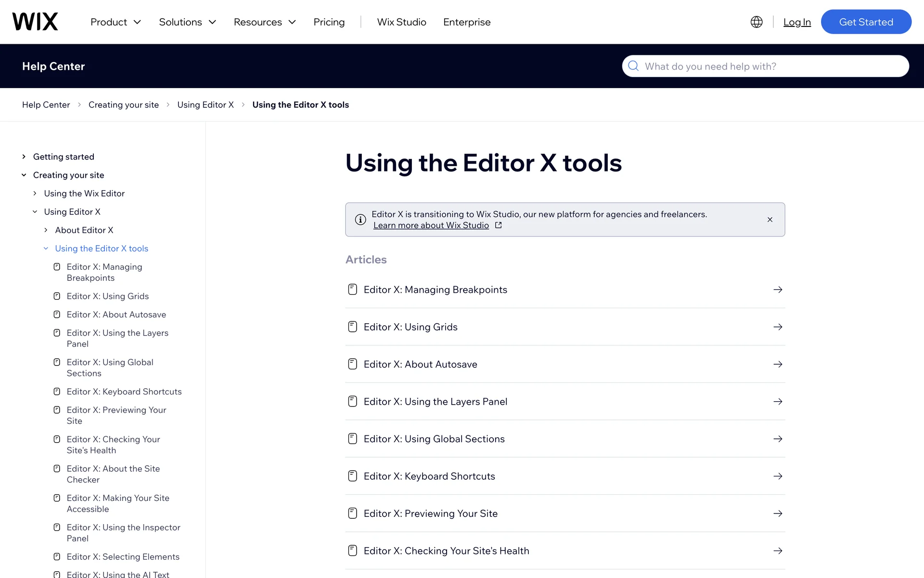Image resolution: width=924 pixels, height=578 pixels.
Task: Click the external link icon after Wix Studio
Action: [499, 225]
